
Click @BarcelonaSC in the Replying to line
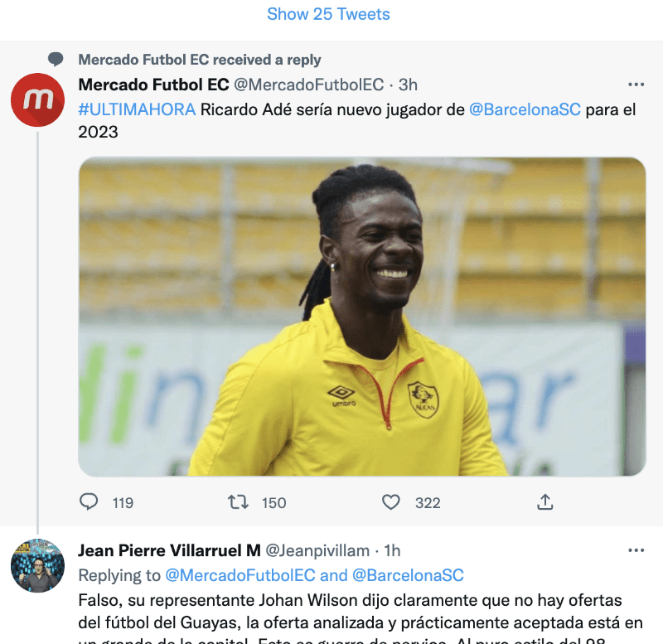pyautogui.click(x=408, y=575)
